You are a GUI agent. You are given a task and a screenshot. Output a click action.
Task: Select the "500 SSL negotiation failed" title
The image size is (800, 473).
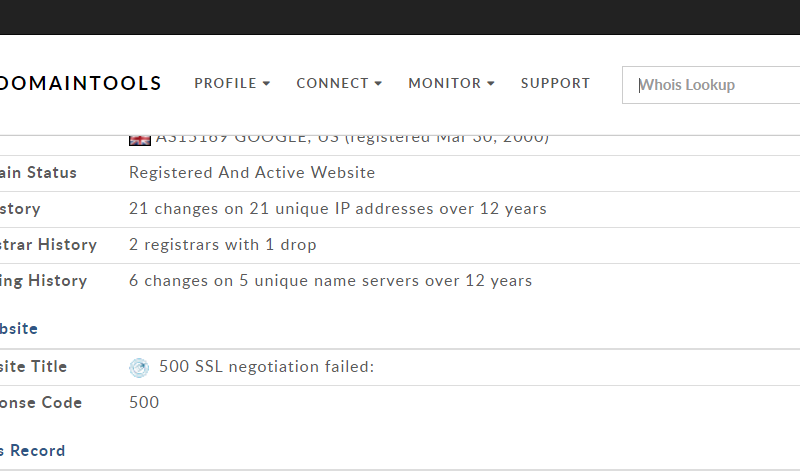point(266,367)
